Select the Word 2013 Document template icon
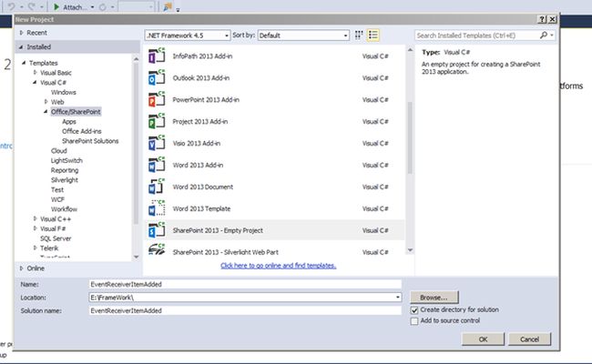 157,187
